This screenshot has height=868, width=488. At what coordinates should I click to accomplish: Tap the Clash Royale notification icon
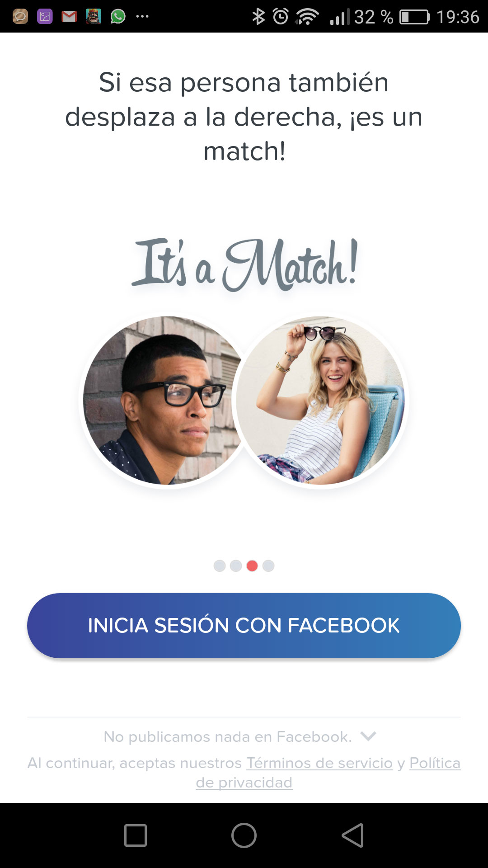pyautogui.click(x=94, y=17)
